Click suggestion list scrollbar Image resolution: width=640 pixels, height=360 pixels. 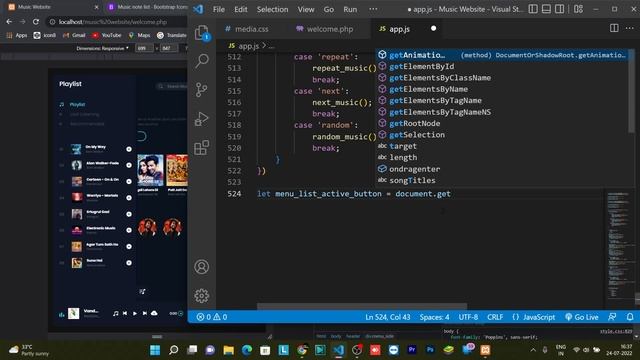632,92
